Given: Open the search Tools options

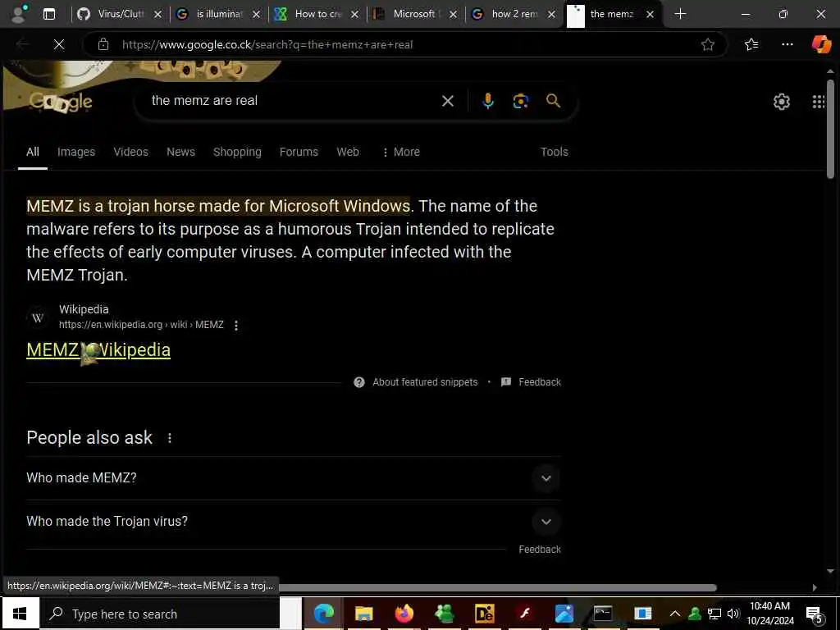Looking at the screenshot, I should (554, 152).
